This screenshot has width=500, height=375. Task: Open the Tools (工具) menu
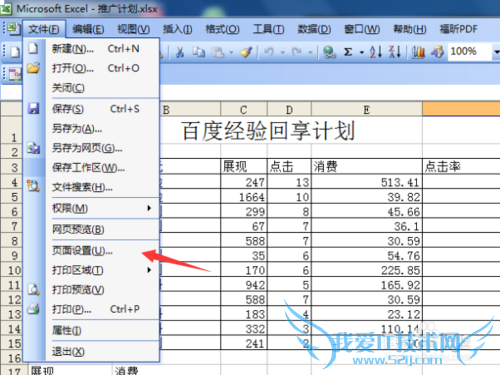[268, 29]
